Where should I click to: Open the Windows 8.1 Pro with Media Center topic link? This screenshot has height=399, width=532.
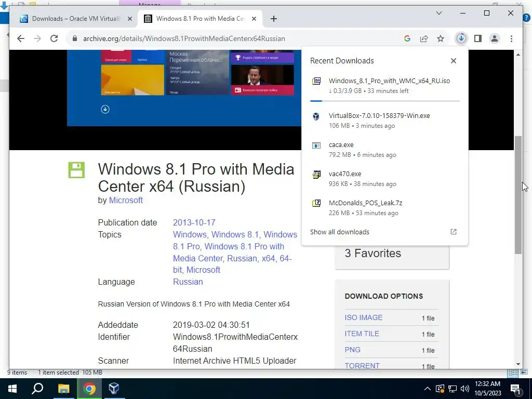coord(229,252)
